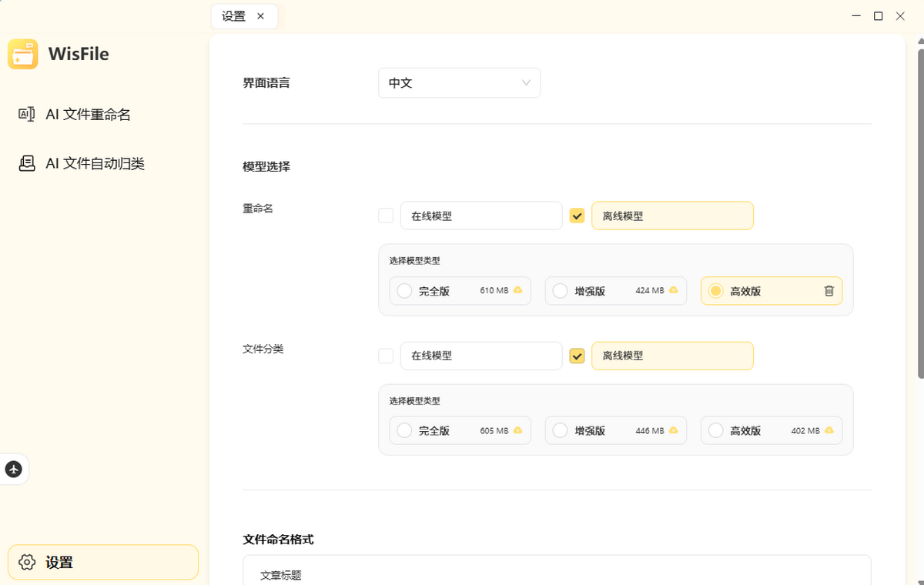Screen dimensions: 924x585
Task: Click the cloud download icon beside 402 MB
Action: (830, 430)
